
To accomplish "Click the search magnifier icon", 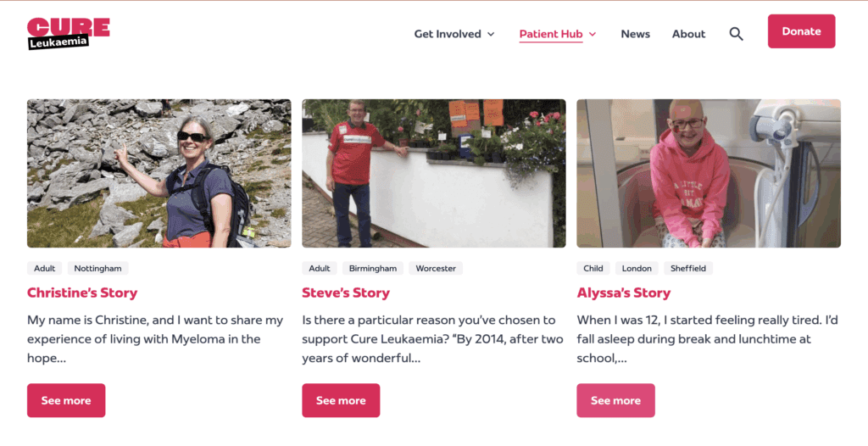I will 736,34.
